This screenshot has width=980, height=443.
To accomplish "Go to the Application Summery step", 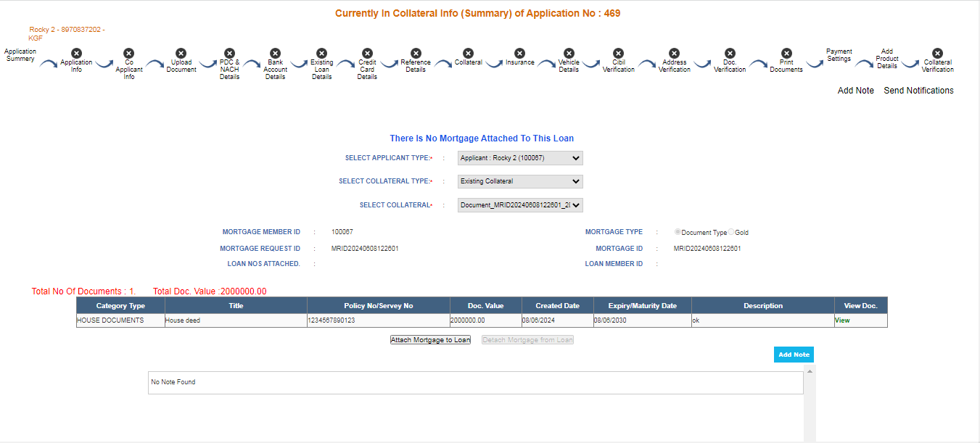I will coord(20,55).
